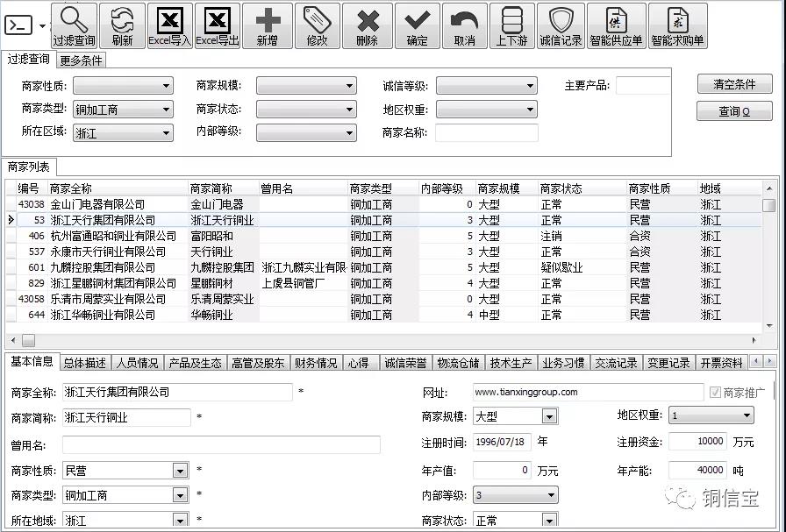Screen dimensions: 786x532
Task: Click the 刷新 refresh toolbar icon
Action: click(x=122, y=19)
